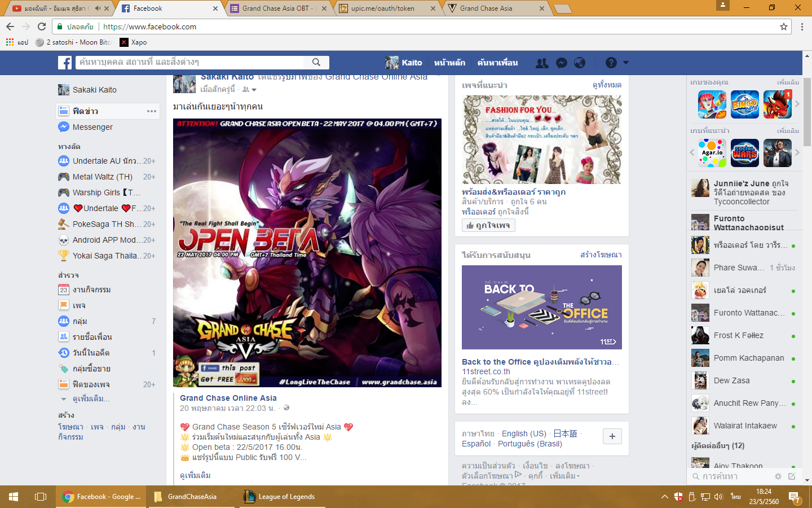The height and width of the screenshot is (508, 812).
Task: Click See All (ดูทั้งหมด) for suggested pages
Action: [x=607, y=85]
